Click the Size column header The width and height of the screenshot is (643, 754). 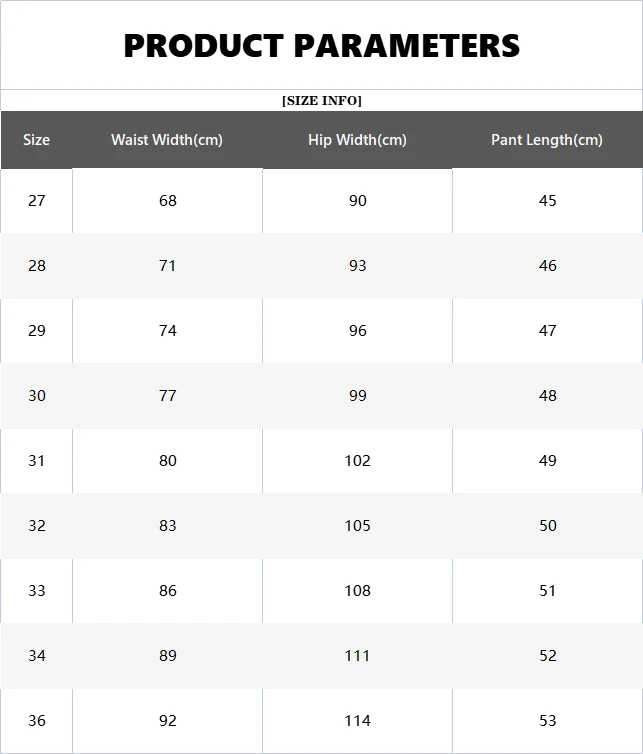tap(37, 140)
